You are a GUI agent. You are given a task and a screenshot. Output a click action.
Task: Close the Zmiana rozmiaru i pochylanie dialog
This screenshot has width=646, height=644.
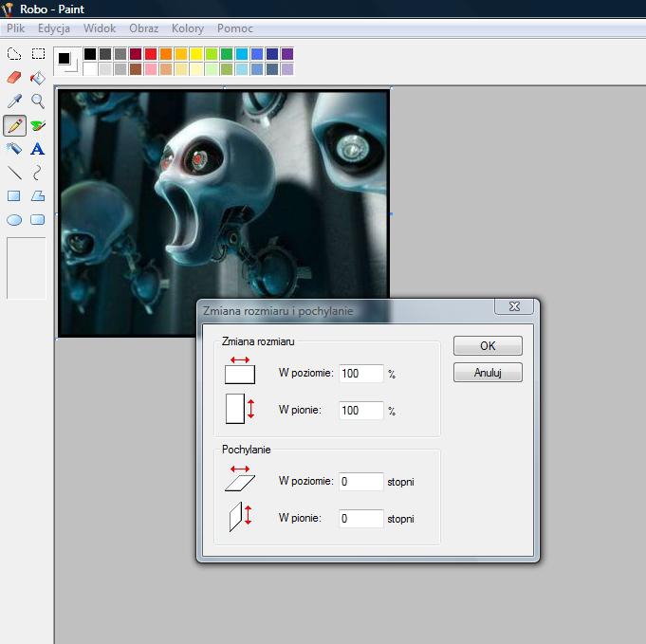pos(514,306)
